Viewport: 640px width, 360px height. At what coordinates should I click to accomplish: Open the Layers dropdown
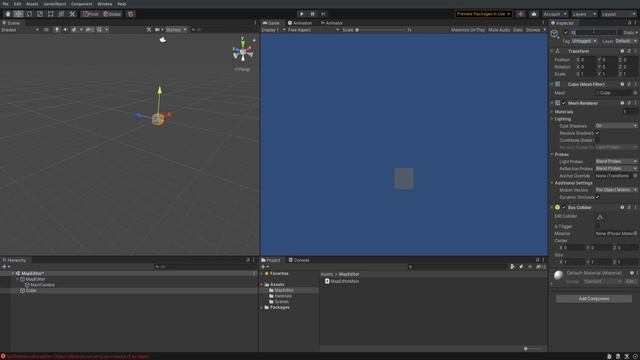[584, 14]
